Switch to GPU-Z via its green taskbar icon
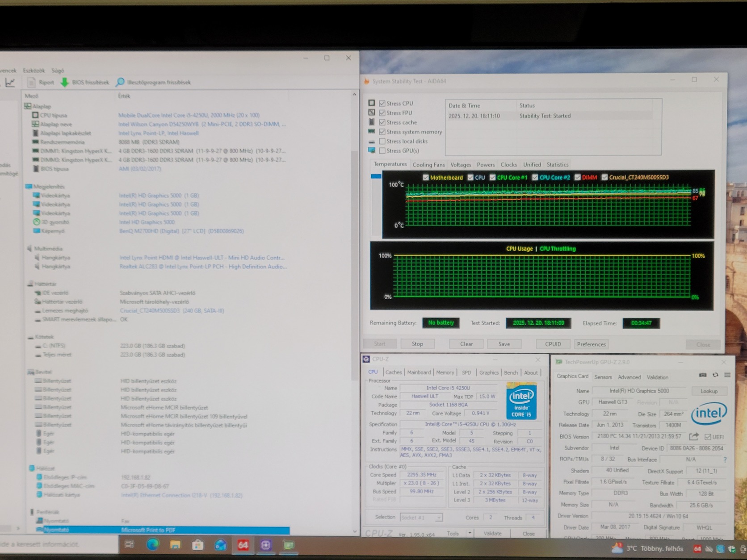747x560 pixels. point(289,545)
